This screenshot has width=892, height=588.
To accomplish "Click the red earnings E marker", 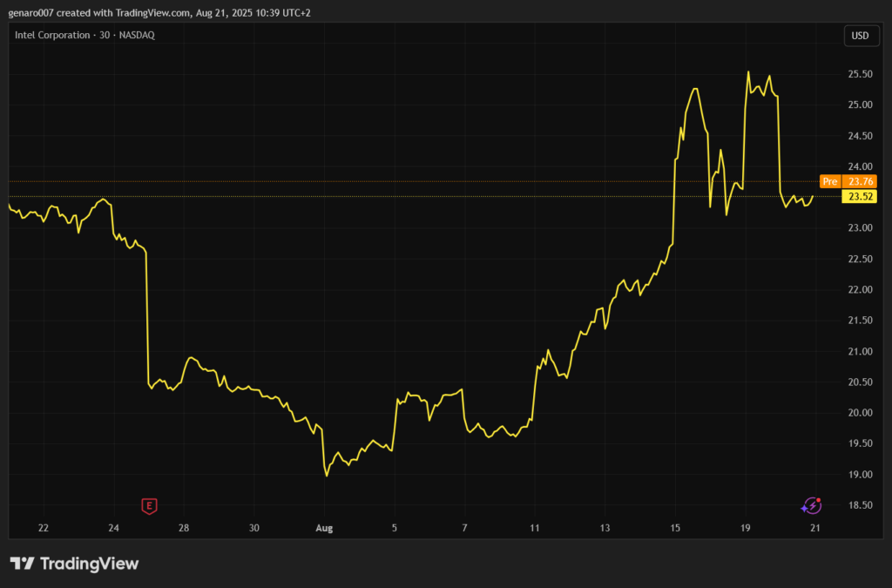I will point(150,505).
